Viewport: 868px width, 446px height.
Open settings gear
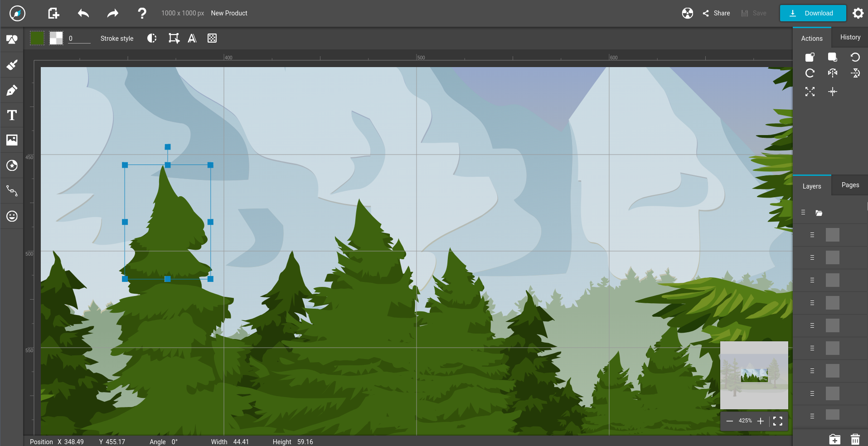[858, 13]
